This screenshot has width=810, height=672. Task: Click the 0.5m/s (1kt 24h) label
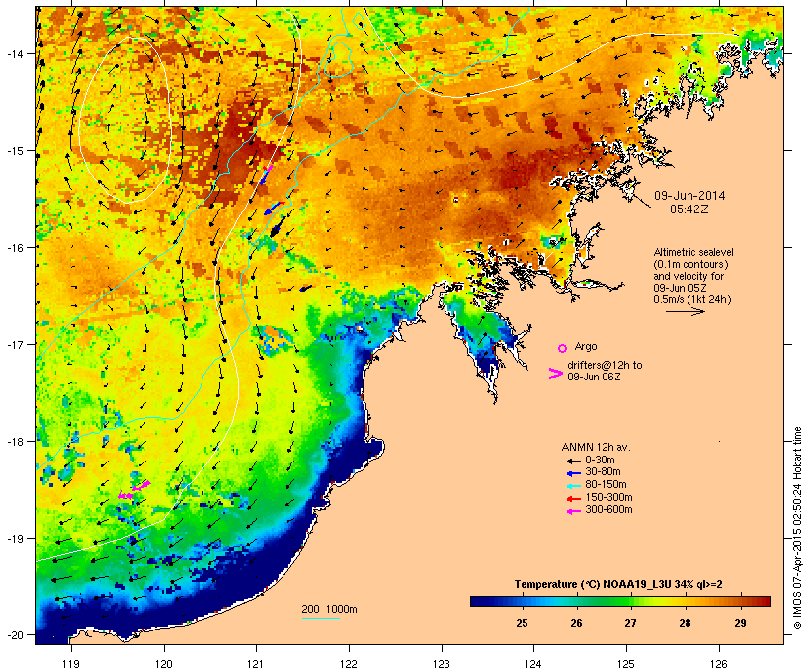pyautogui.click(x=692, y=299)
